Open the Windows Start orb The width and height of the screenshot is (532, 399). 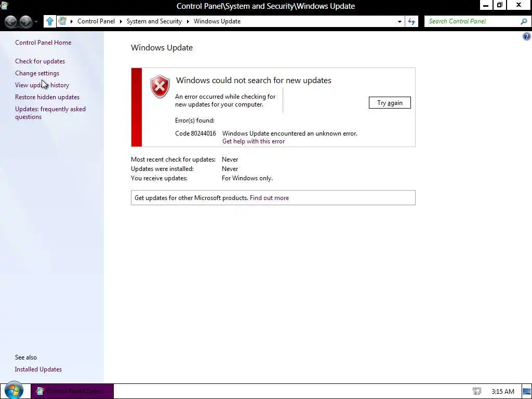pos(14,390)
